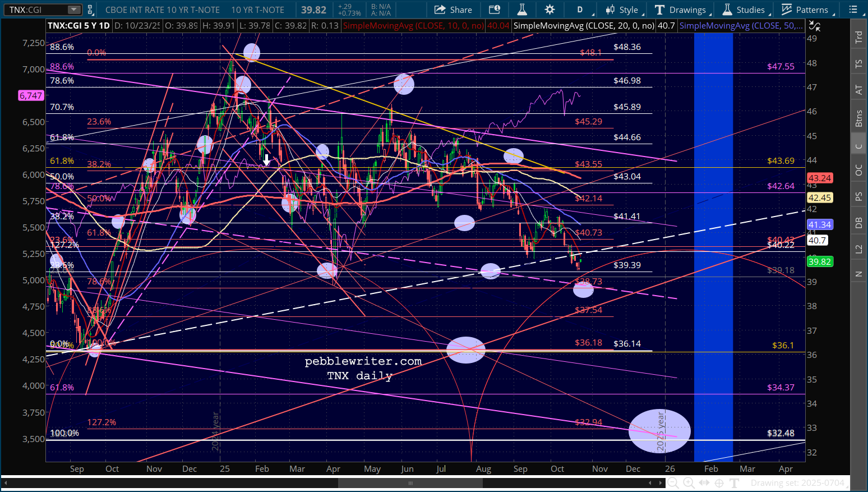Select the text drawing tool at bottom
The height and width of the screenshot is (492, 868).
click(x=735, y=482)
